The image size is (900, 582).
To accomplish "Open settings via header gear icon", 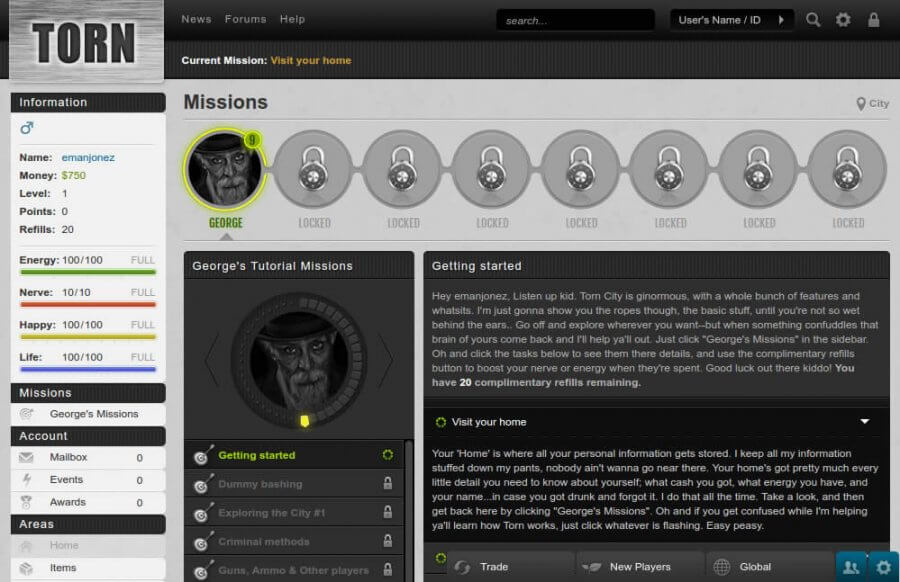I will (843, 20).
